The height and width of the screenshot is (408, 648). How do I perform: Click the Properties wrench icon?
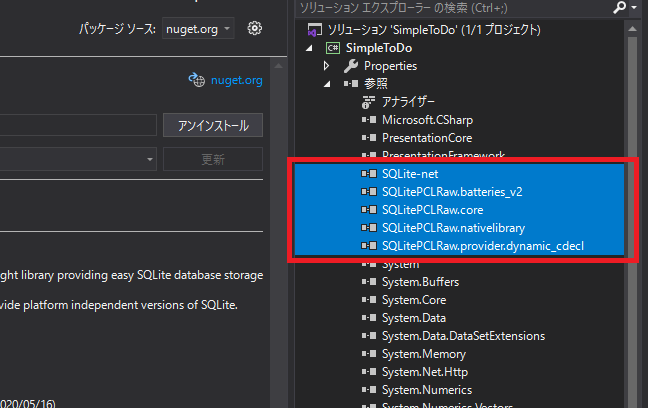(x=351, y=66)
